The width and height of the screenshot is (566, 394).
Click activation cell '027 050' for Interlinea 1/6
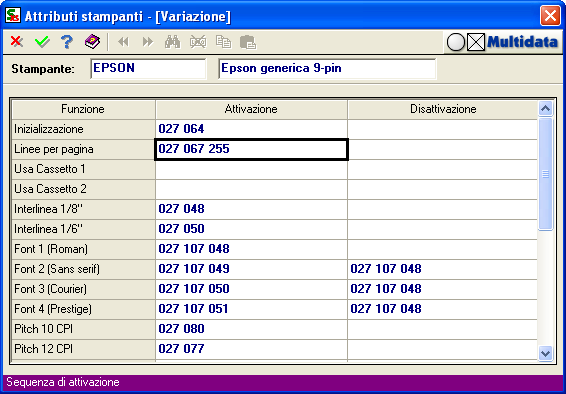[x=251, y=229]
